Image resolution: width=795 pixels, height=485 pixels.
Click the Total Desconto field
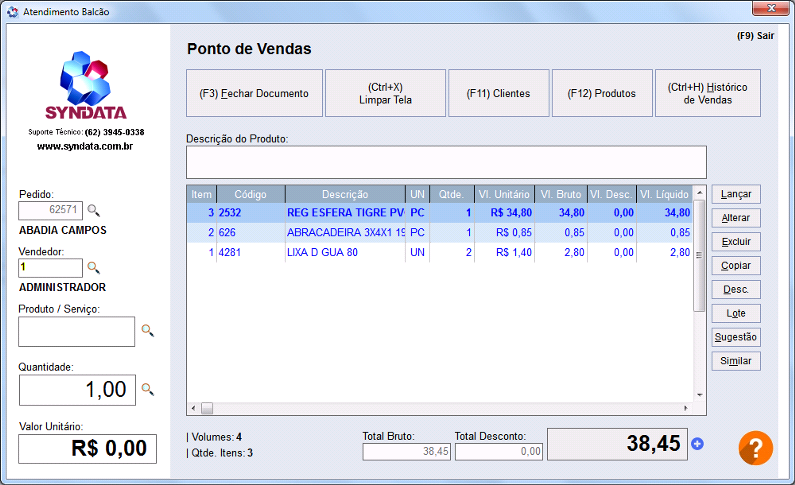pos(499,452)
